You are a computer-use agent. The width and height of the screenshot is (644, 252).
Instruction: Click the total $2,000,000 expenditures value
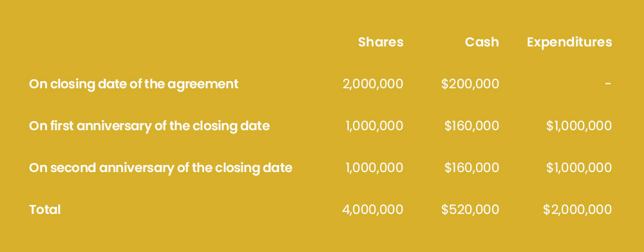[577, 210]
